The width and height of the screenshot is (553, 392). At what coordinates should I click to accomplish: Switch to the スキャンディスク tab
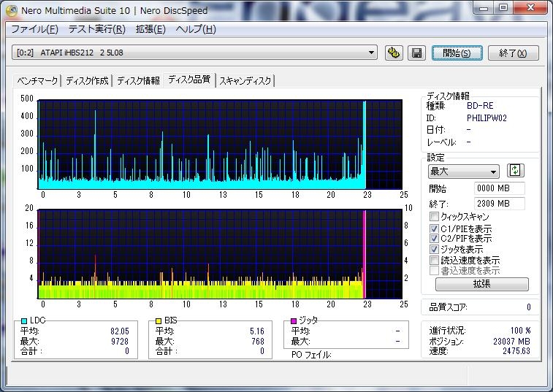245,81
